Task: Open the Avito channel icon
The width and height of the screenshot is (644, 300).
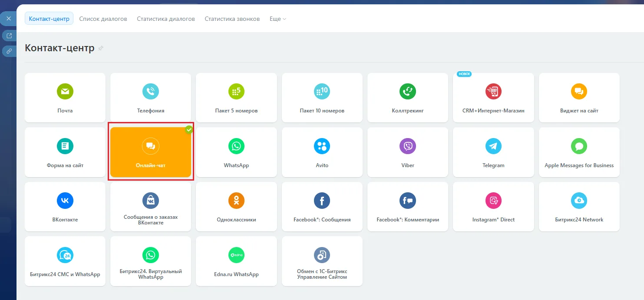Action: 322,146
